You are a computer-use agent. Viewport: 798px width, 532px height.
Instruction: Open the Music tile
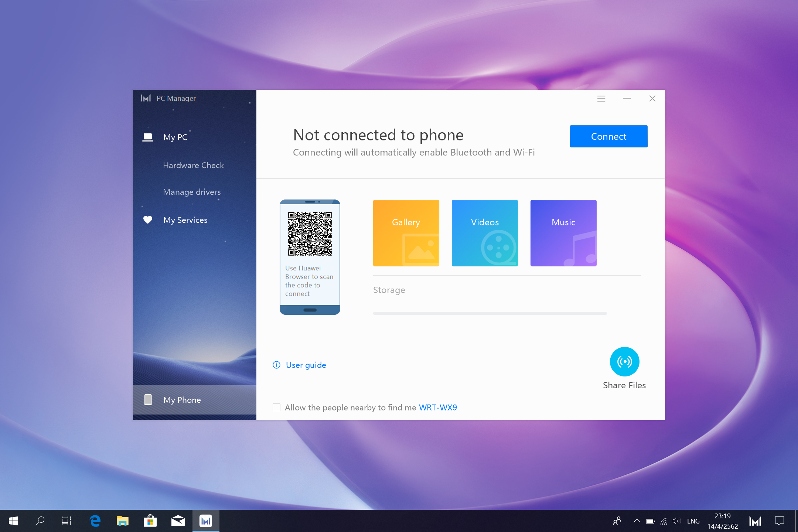[x=563, y=233]
